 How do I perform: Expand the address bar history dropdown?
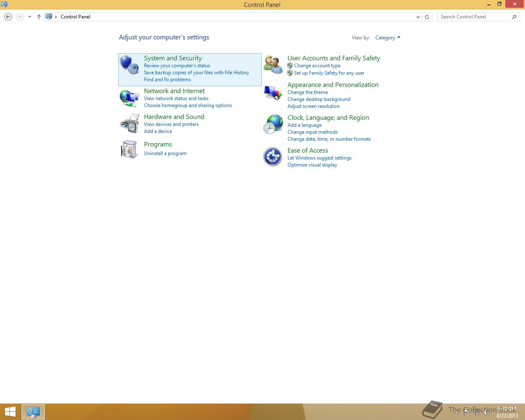[418, 17]
